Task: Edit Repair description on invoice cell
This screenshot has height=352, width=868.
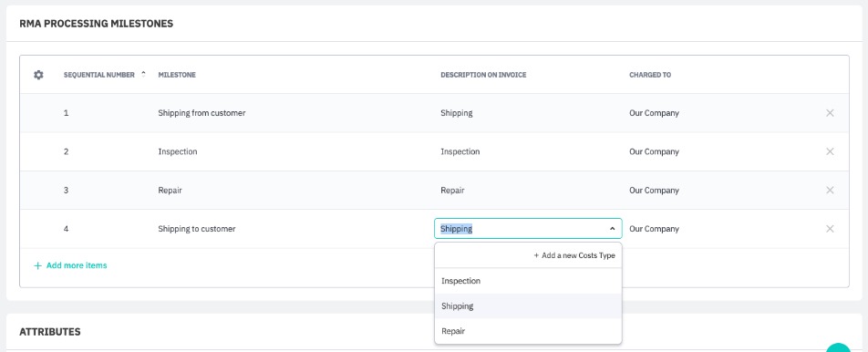Action: pos(452,191)
